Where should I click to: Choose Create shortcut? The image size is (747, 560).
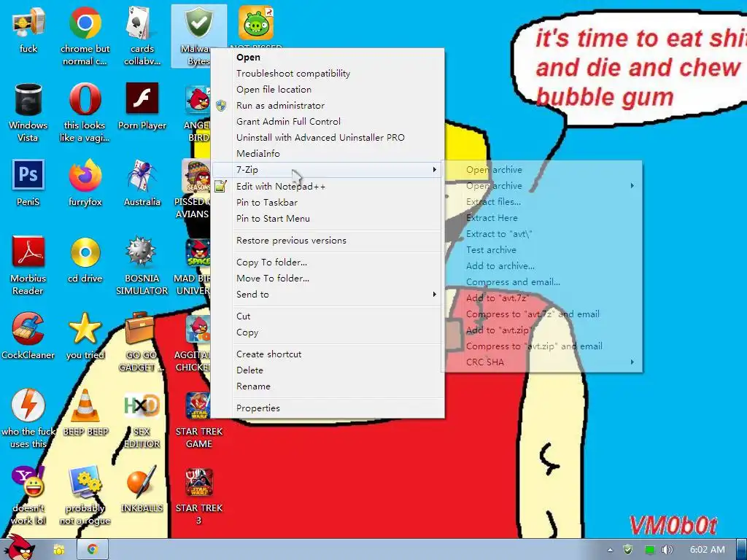(x=328, y=354)
